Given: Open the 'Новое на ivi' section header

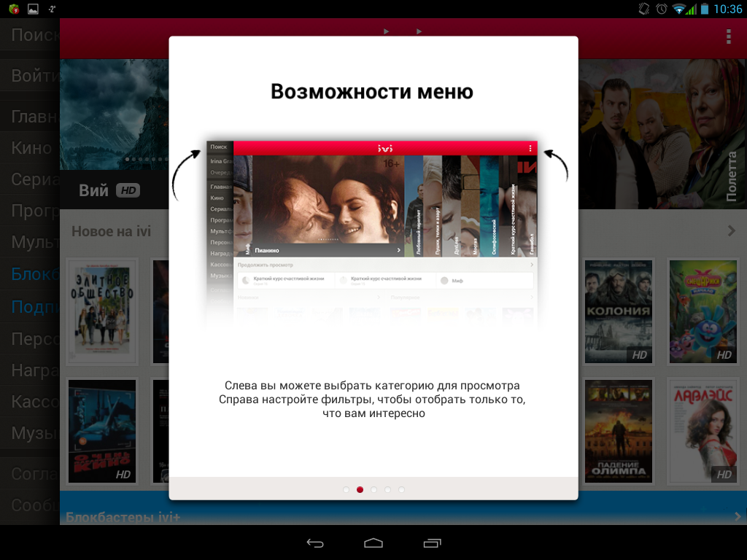Looking at the screenshot, I should 111,231.
